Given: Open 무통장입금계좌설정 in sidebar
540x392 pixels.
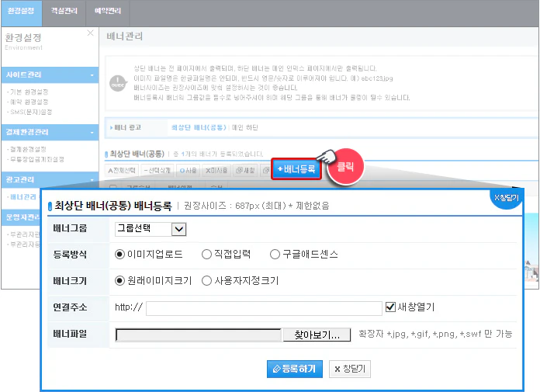Looking at the screenshot, I should click(36, 159).
